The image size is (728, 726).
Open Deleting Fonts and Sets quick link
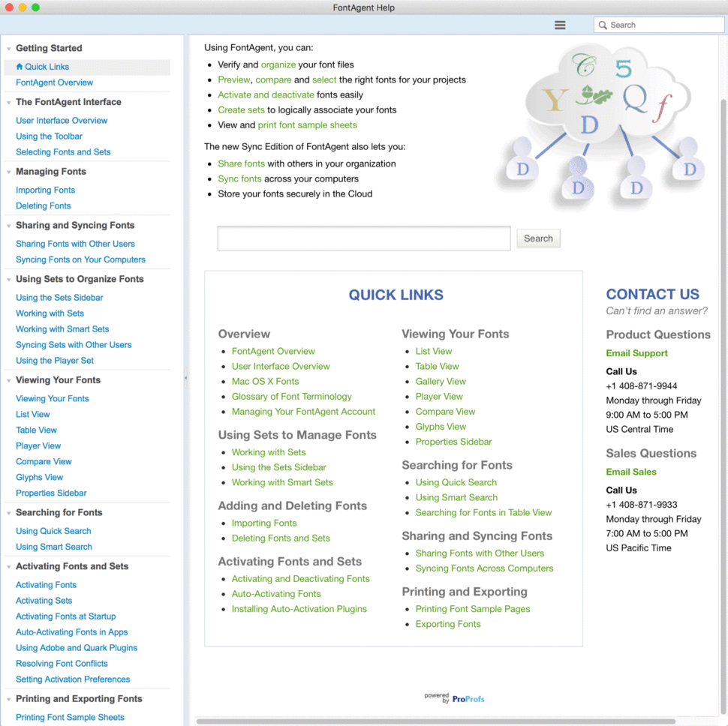pos(281,538)
